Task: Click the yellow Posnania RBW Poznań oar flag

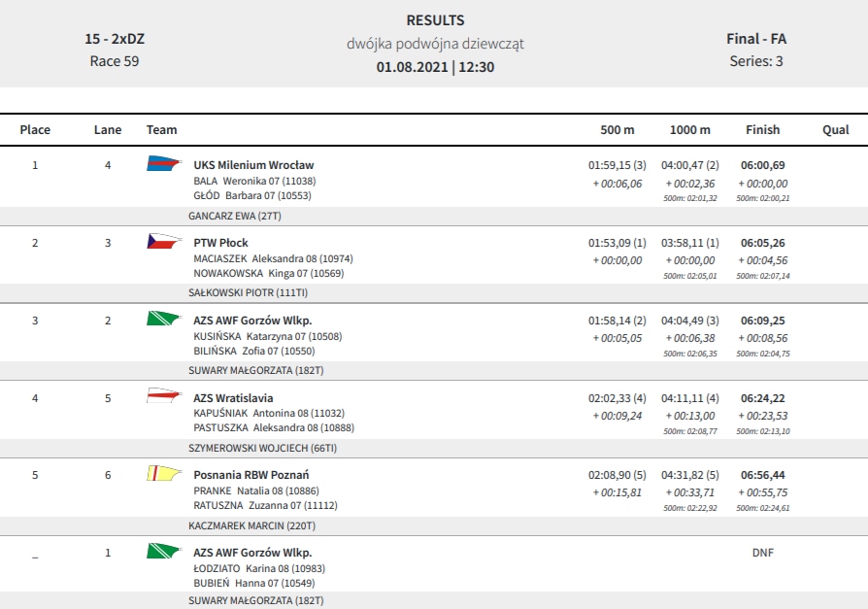Action: coord(164,473)
